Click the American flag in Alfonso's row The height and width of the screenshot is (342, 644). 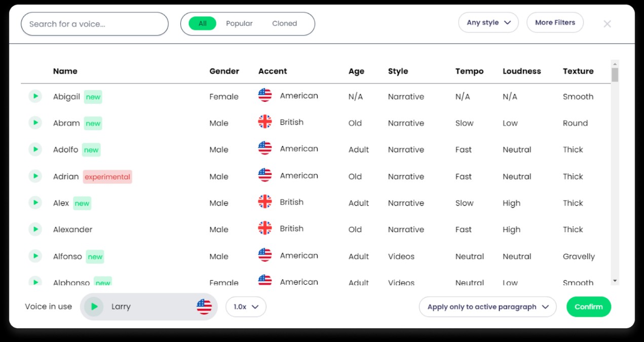(x=265, y=255)
